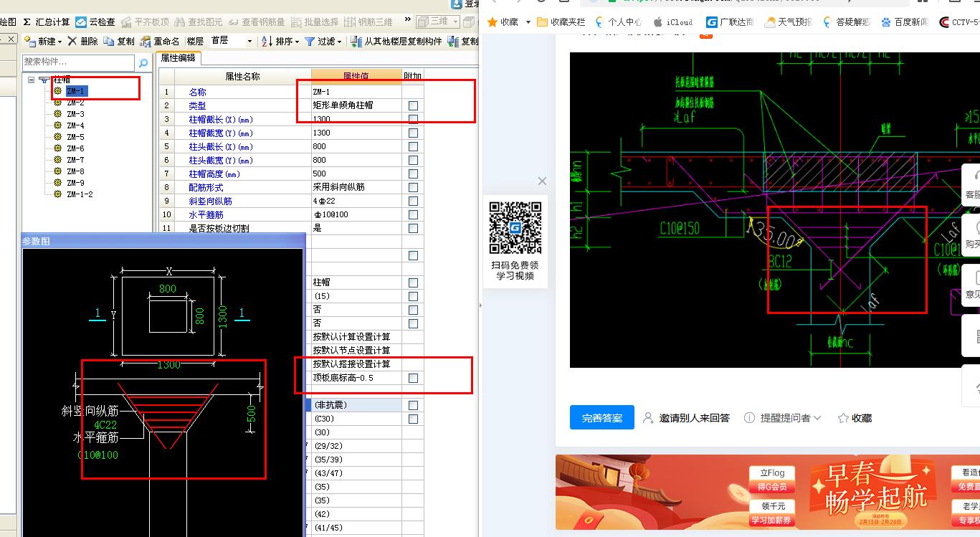Image resolution: width=980 pixels, height=537 pixels.
Task: Click 重命名 rename component
Action: (160, 42)
